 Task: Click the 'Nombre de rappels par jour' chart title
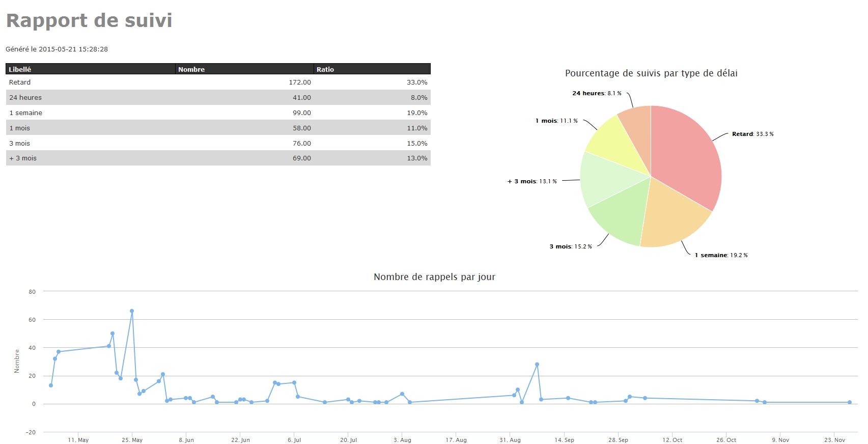pos(434,277)
